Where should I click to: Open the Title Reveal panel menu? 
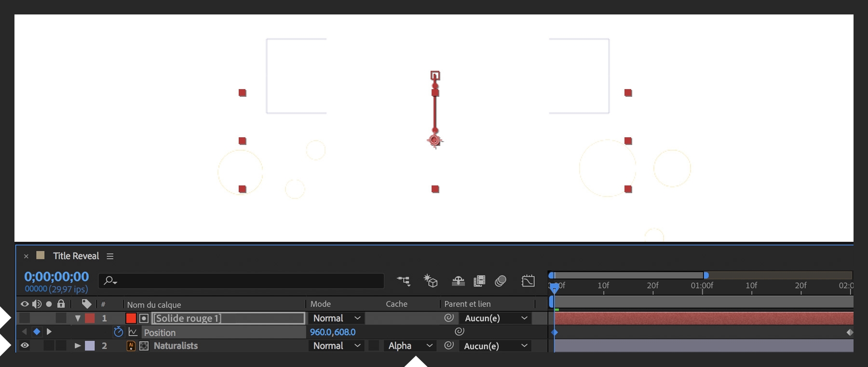pyautogui.click(x=110, y=256)
